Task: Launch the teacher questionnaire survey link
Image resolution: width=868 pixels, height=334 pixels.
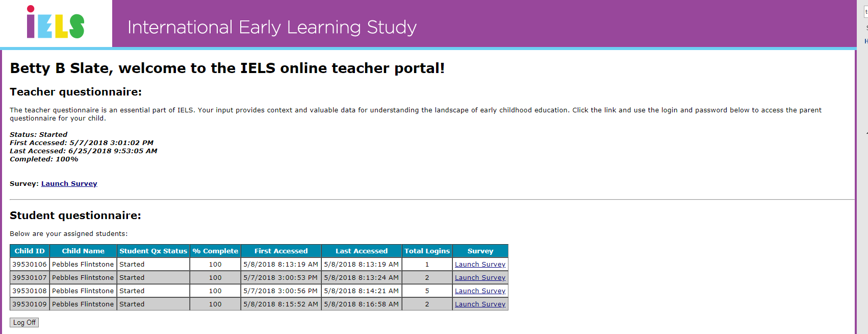Action: click(x=69, y=184)
